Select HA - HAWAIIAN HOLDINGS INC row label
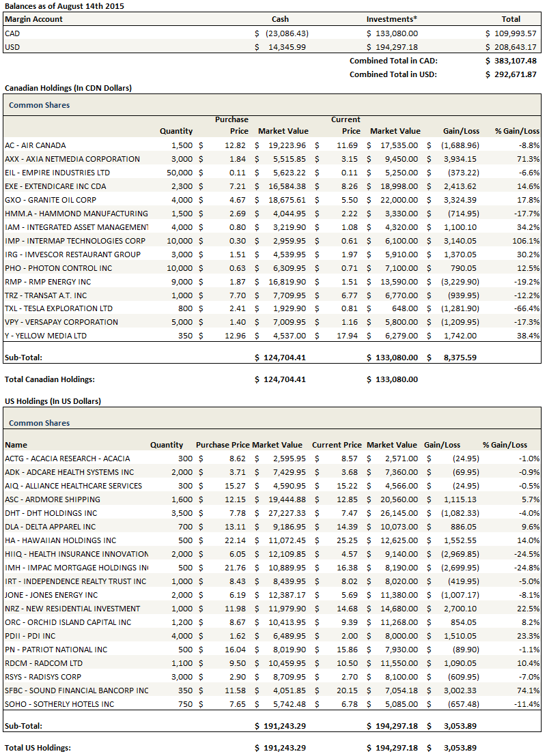Screen dimensions: 547x756 coord(61,540)
